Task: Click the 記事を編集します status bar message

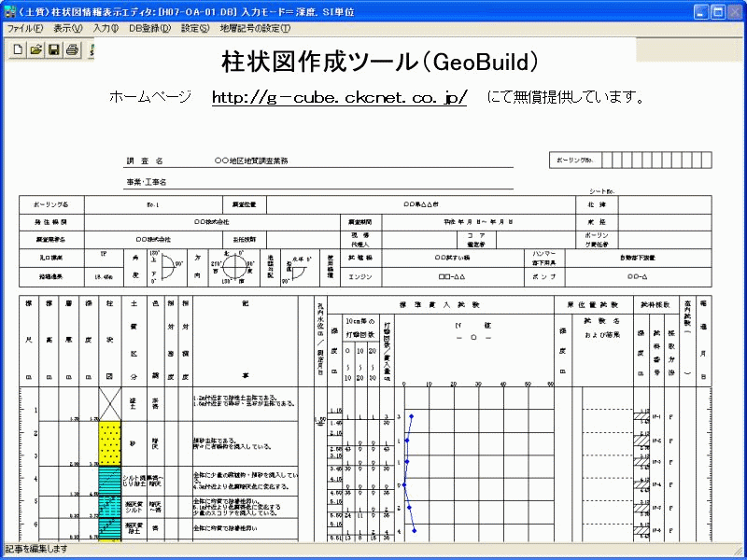Action: tap(37, 552)
